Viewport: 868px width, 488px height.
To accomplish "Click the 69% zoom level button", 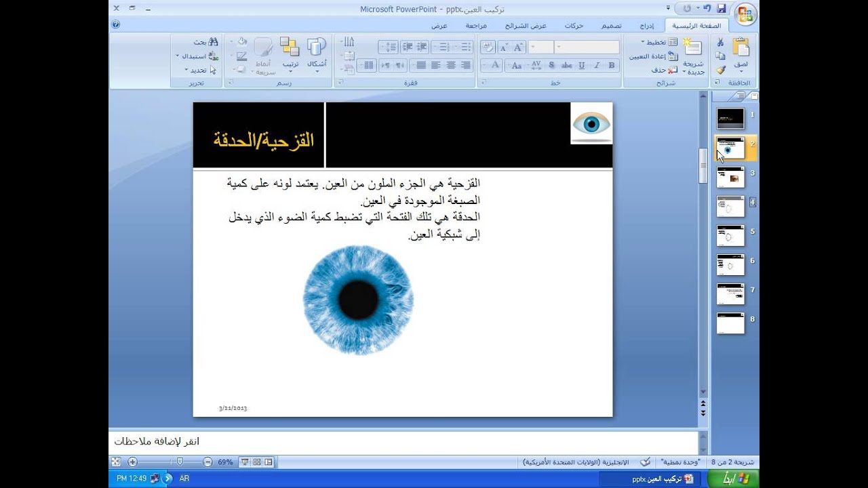I will [225, 462].
